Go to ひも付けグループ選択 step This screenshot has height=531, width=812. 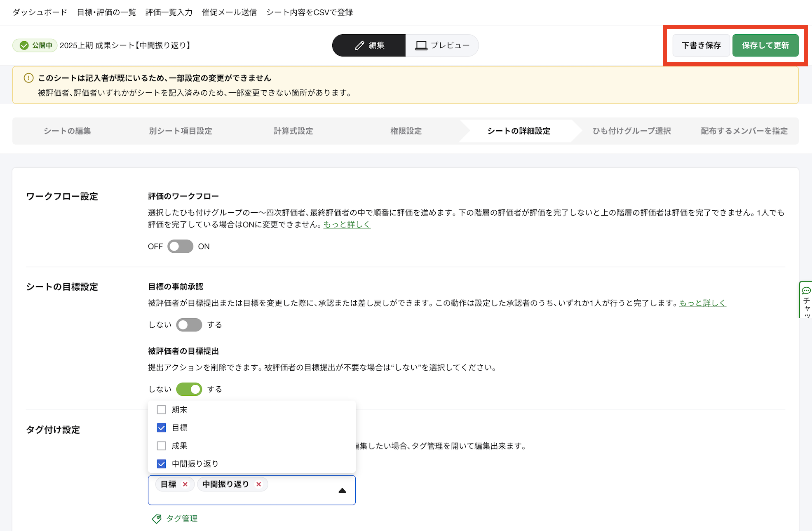[631, 131]
